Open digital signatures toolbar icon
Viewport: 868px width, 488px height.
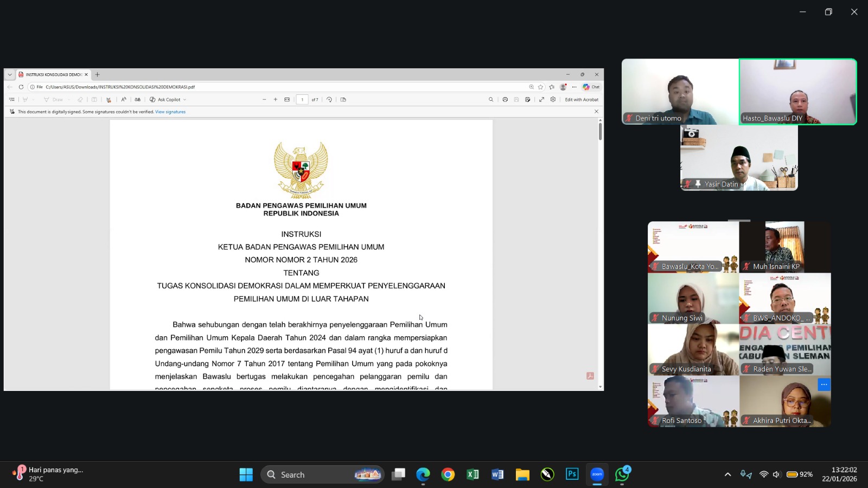[108, 100]
